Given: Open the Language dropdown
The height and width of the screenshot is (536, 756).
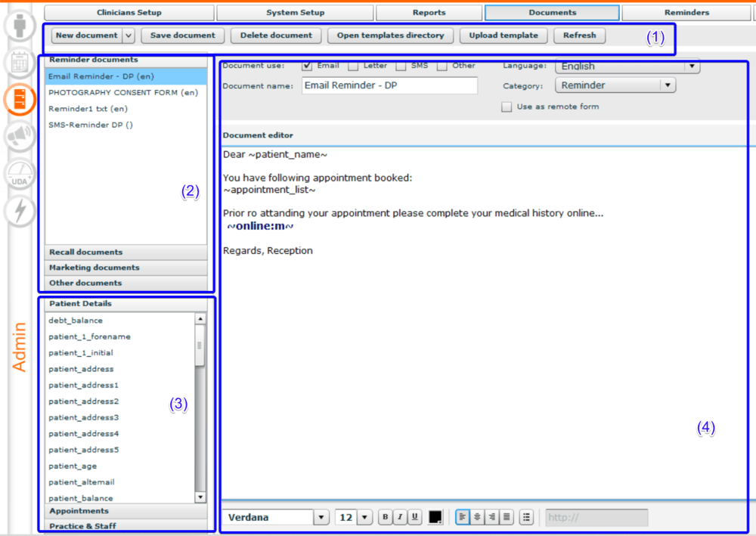Looking at the screenshot, I should click(690, 67).
